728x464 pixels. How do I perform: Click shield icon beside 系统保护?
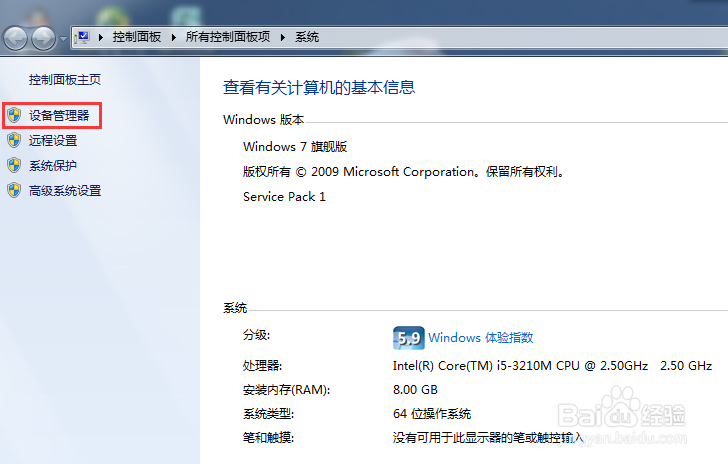tap(14, 165)
